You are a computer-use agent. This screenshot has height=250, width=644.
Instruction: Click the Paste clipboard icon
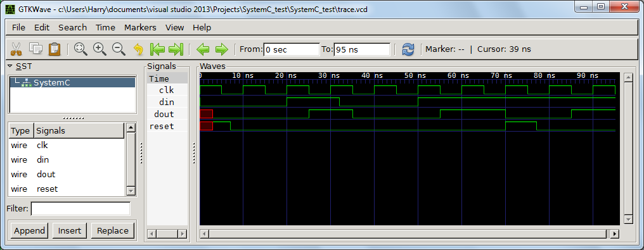tap(55, 49)
